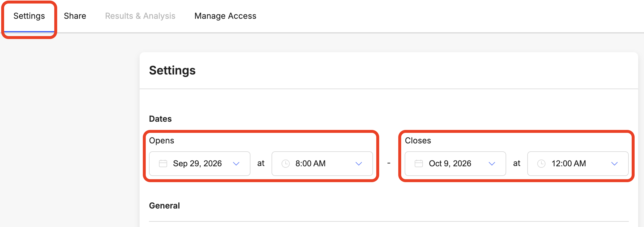644x227 pixels.
Task: Expand the 8:00 AM time chevron
Action: click(359, 164)
